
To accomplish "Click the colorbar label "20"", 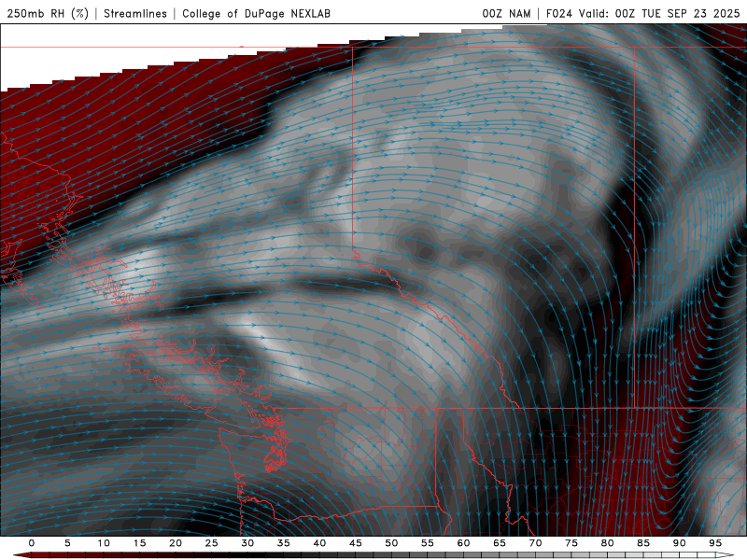I will [x=176, y=543].
